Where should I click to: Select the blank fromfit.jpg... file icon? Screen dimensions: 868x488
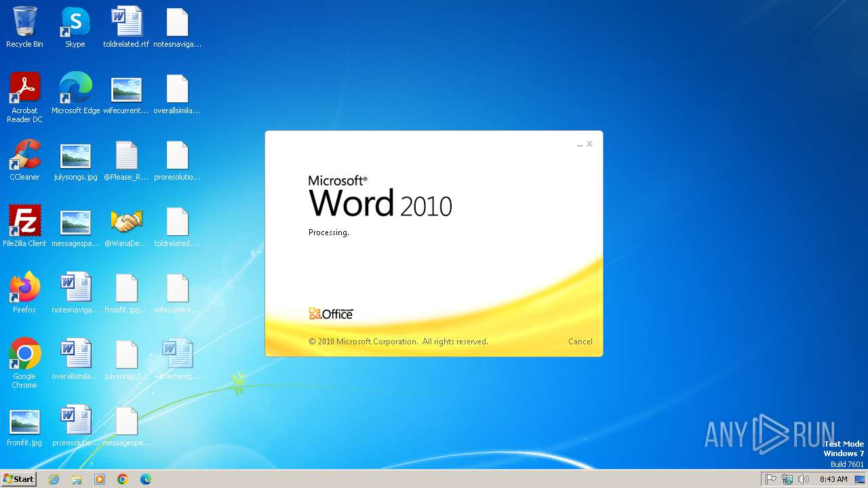(x=126, y=293)
